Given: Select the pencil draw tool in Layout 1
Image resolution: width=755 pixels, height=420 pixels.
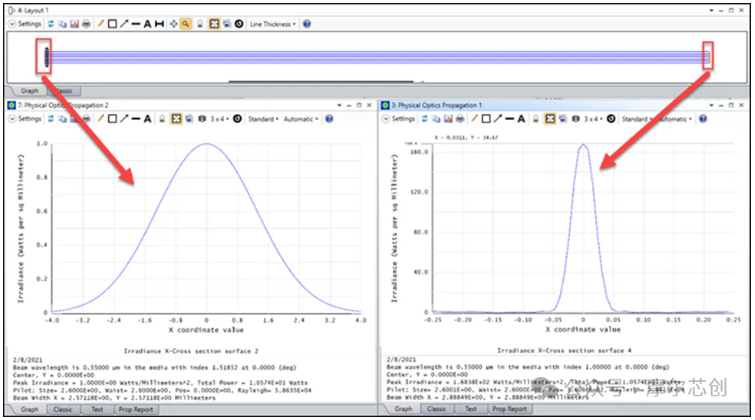Looking at the screenshot, I should click(100, 24).
